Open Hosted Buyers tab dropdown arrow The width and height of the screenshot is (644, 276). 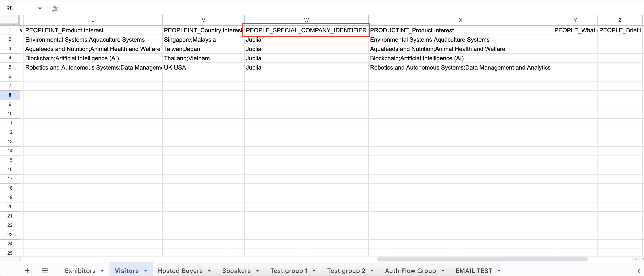(209, 271)
